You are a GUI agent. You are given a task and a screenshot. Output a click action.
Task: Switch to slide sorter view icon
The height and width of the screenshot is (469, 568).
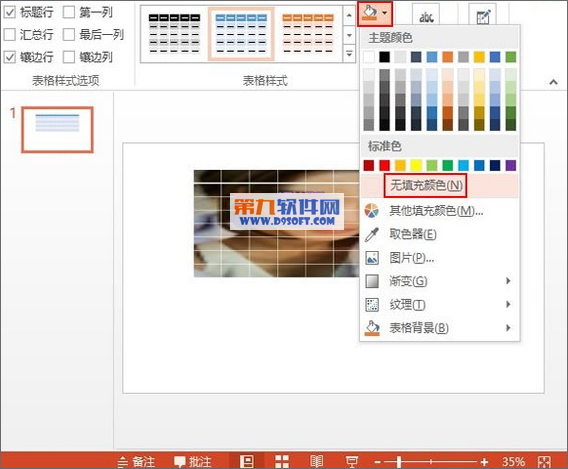(x=282, y=461)
